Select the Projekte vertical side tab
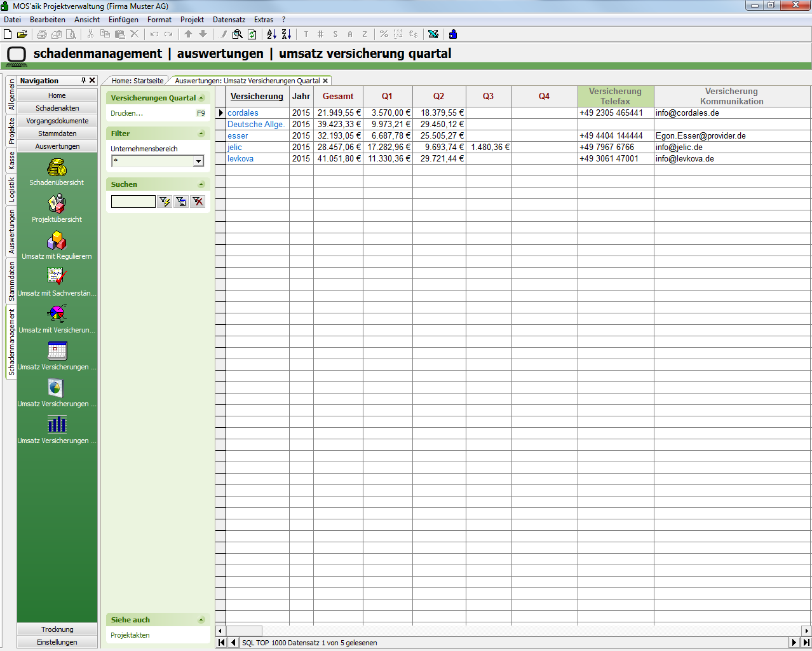Viewport: 812px width, 651px height. [x=11, y=131]
